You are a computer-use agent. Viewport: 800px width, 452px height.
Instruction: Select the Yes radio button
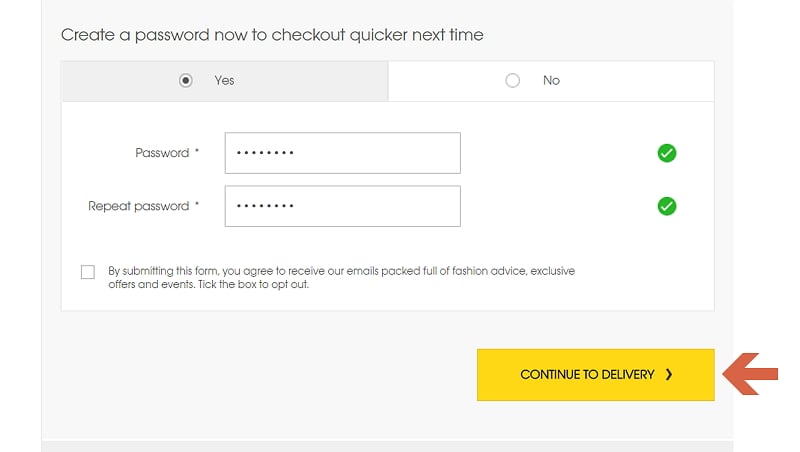tap(186, 81)
